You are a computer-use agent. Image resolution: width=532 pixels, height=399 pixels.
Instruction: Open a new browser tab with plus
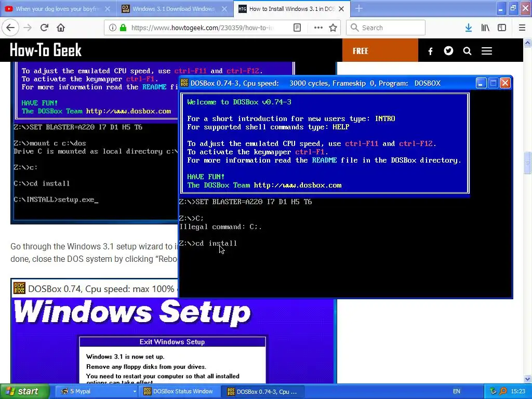(358, 9)
